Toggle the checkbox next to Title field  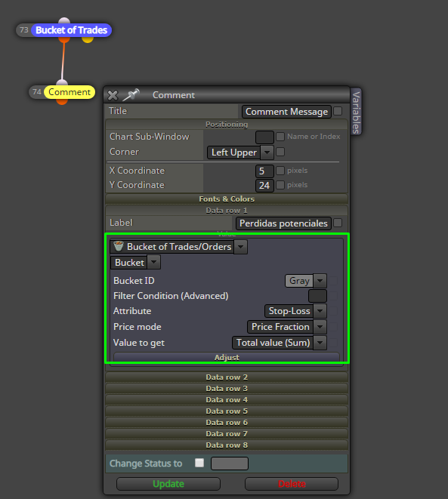[338, 111]
